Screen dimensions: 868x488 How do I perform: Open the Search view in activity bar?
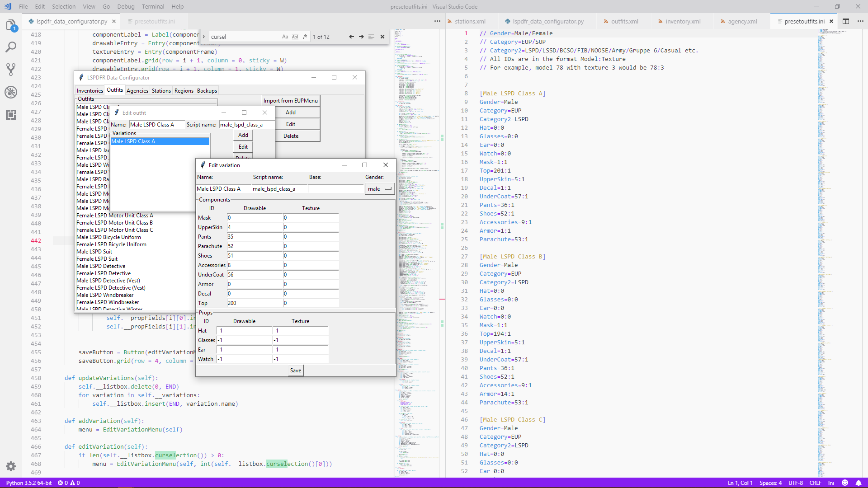coord(11,47)
